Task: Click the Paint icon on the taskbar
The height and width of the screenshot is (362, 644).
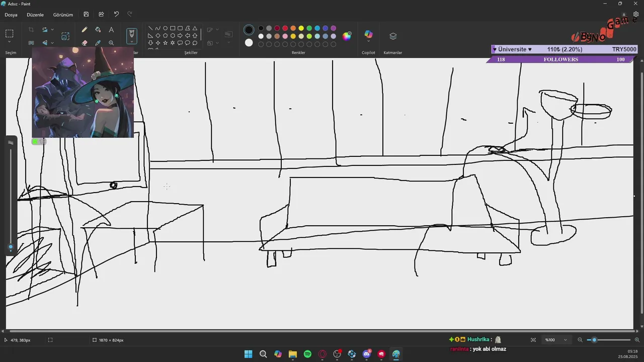Action: tap(396, 354)
